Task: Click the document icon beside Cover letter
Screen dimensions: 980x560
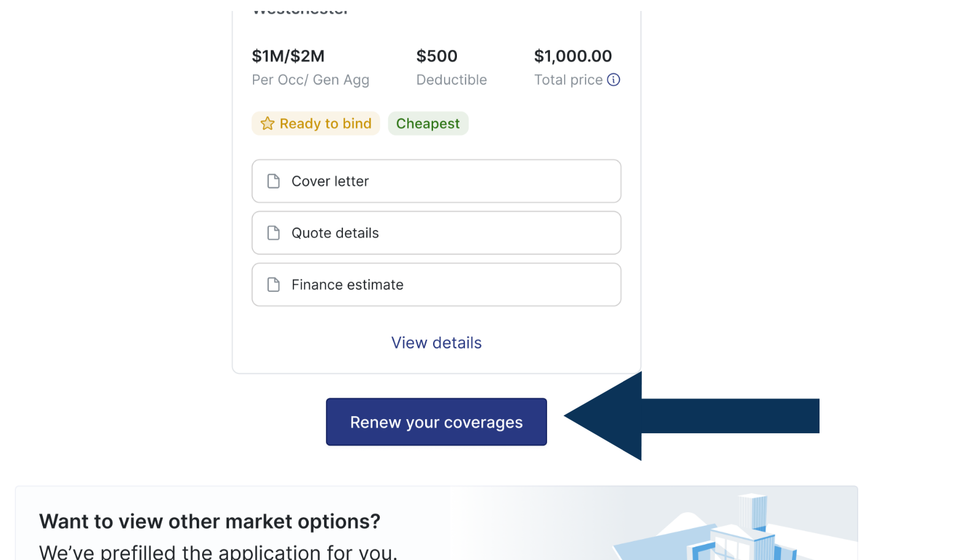Action: click(x=274, y=181)
